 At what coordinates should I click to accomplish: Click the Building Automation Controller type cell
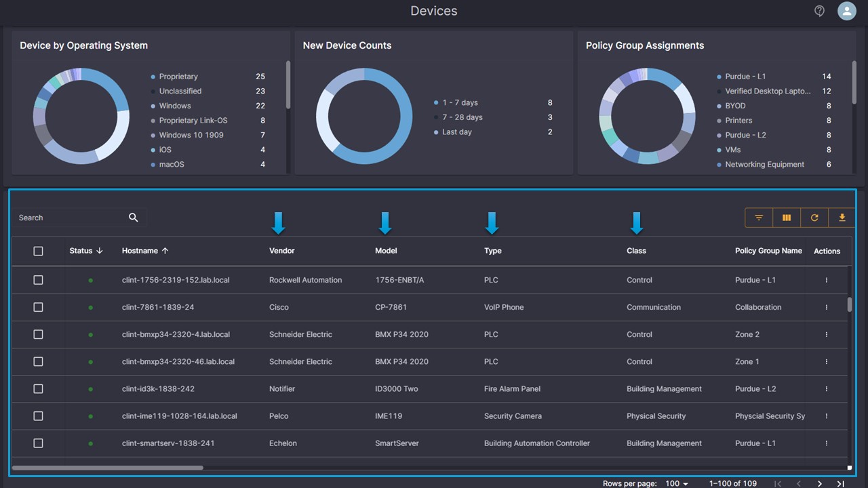point(537,443)
